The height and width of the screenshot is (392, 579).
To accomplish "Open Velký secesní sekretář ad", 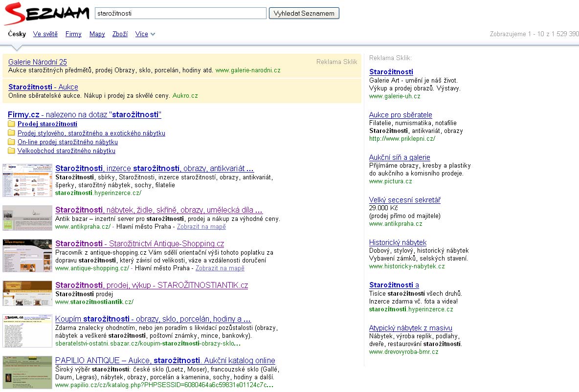I will 405,200.
